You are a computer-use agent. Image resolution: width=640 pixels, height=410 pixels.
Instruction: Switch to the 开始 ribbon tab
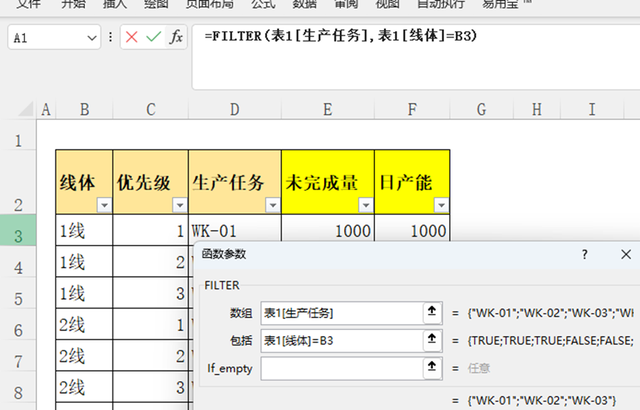(74, 4)
